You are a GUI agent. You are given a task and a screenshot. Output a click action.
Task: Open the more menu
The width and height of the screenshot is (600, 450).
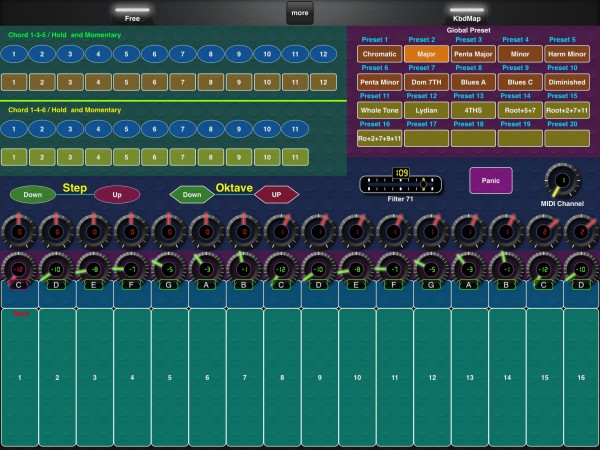pos(300,13)
